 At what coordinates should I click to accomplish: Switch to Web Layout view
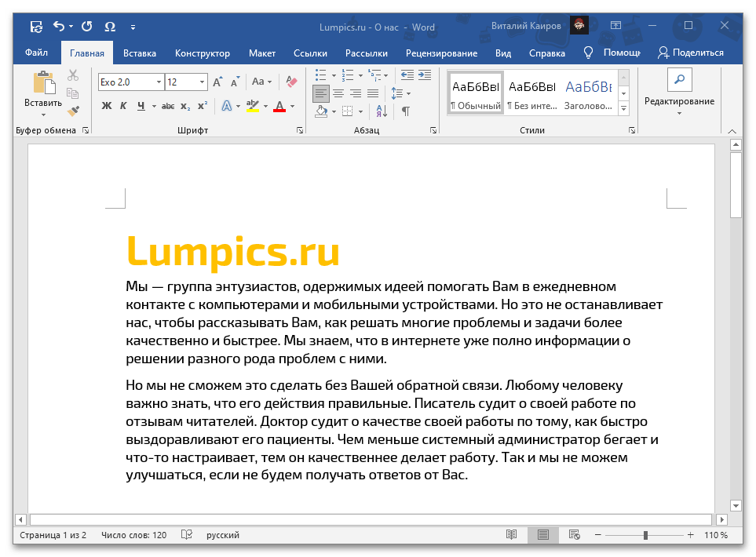pyautogui.click(x=574, y=535)
